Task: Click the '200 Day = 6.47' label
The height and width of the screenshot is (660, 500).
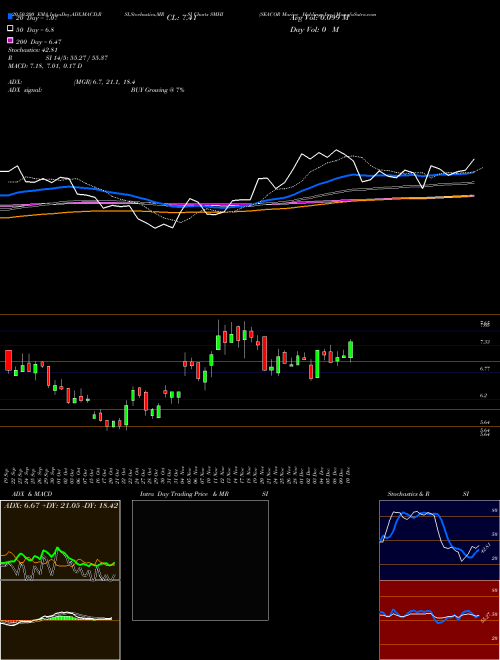Action: point(39,42)
